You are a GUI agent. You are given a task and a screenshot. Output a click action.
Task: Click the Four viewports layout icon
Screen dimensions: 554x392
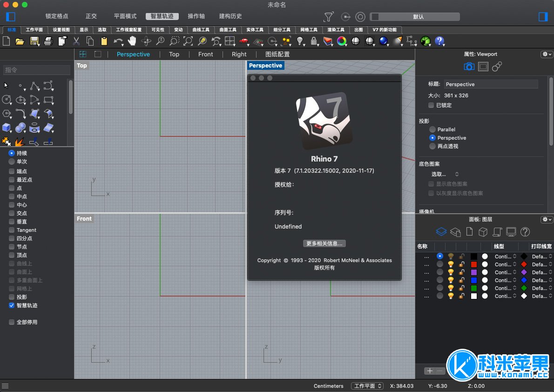click(230, 41)
